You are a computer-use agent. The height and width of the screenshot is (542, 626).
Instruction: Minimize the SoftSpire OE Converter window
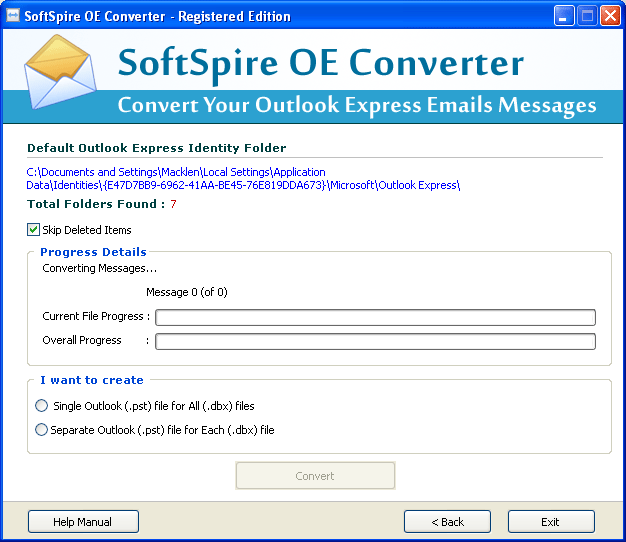(564, 16)
